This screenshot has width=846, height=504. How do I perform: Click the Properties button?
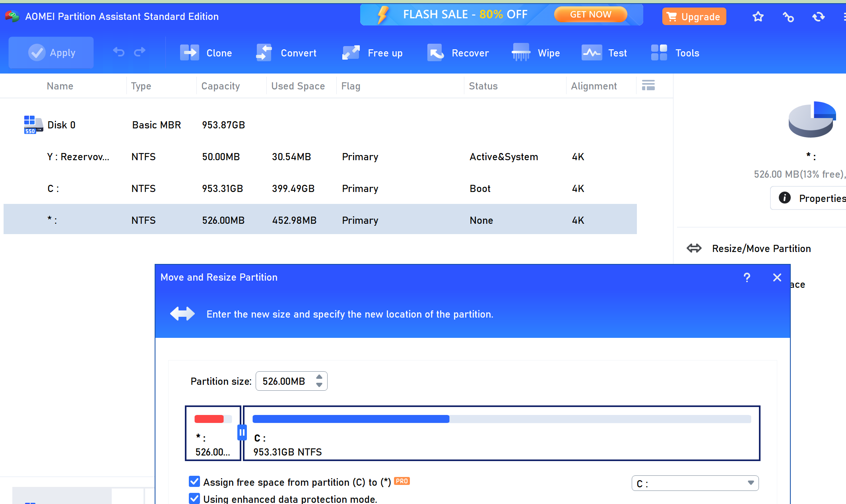coord(809,198)
